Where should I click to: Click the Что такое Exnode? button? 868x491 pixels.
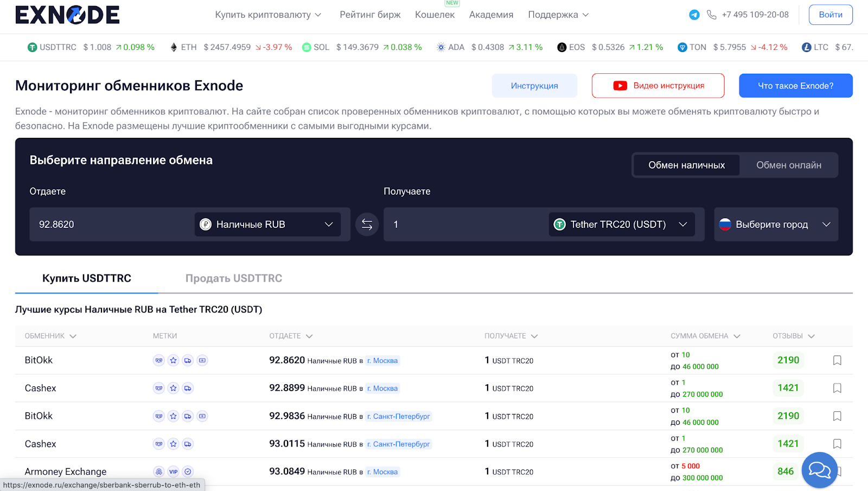pos(796,86)
